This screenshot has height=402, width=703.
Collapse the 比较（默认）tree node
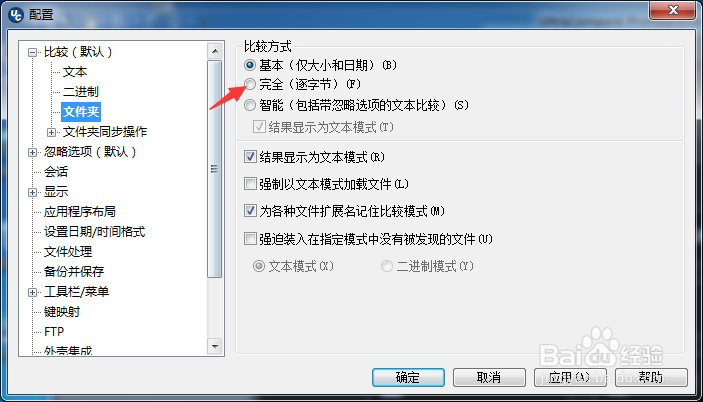(32, 52)
